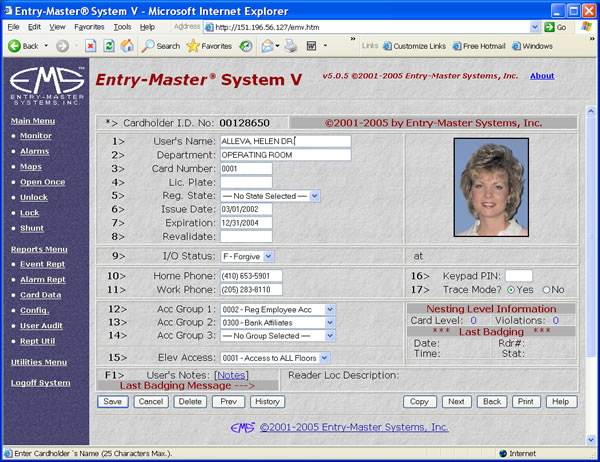The image size is (600, 462).
Task: Click the Cancel button
Action: coord(151,402)
